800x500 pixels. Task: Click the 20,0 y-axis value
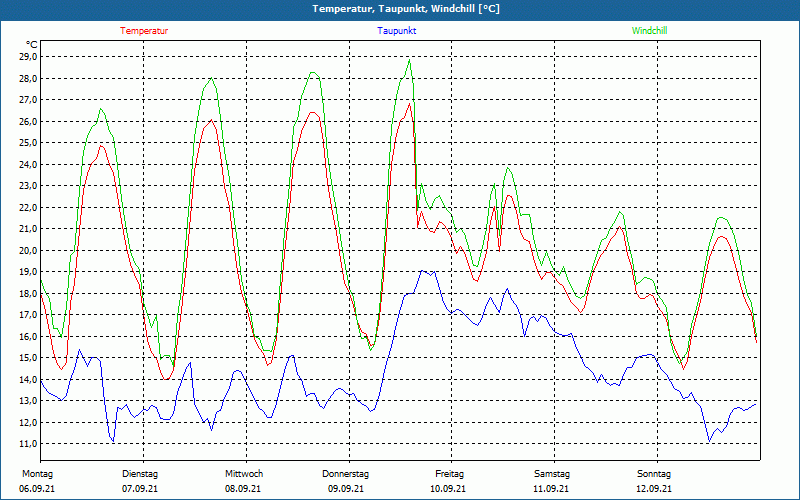click(x=27, y=250)
